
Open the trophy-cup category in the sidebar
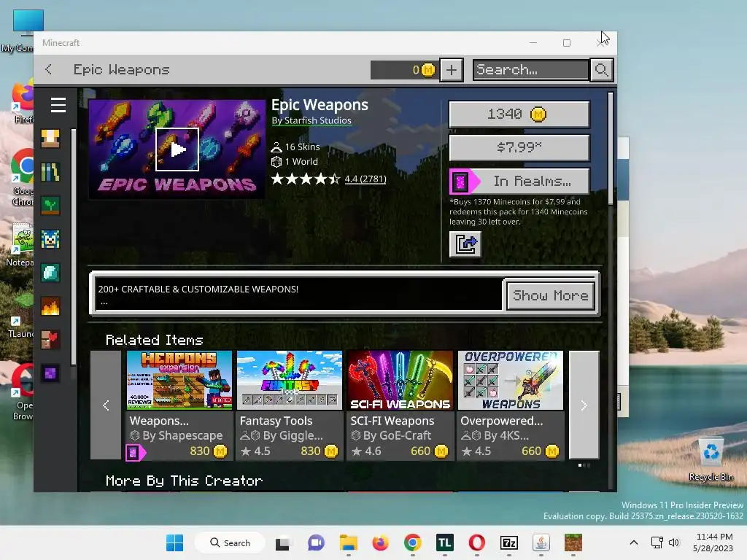pyautogui.click(x=50, y=139)
